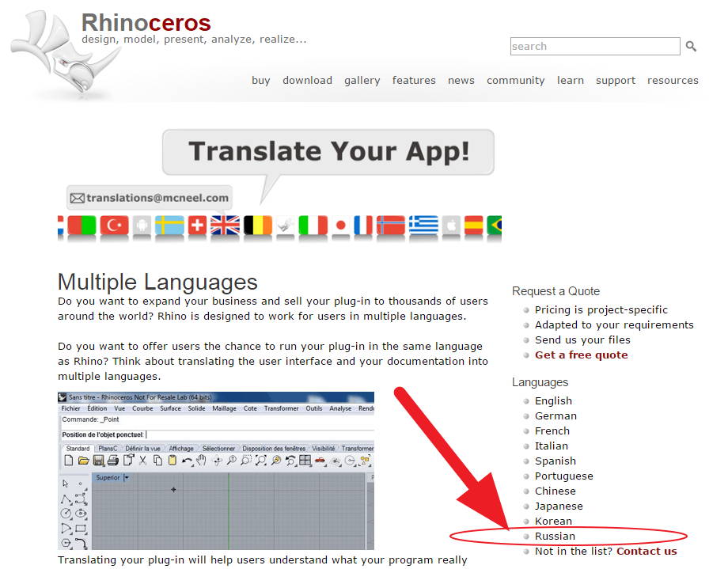
Task: Click the Multiple Languages heading
Action: [157, 282]
